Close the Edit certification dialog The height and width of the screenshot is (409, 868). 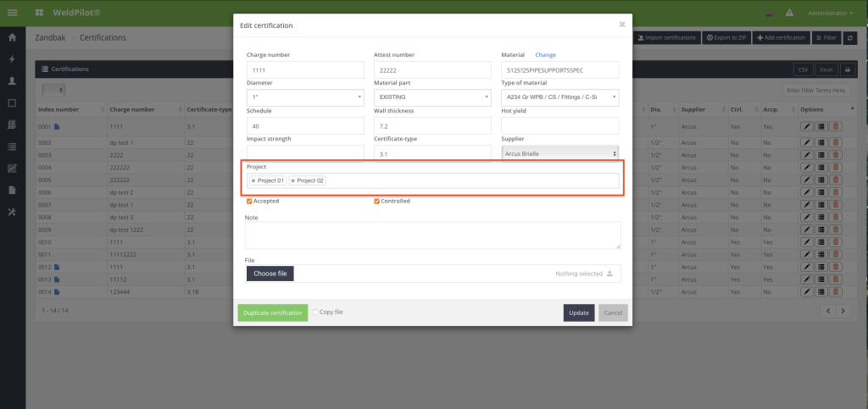pyautogui.click(x=621, y=25)
